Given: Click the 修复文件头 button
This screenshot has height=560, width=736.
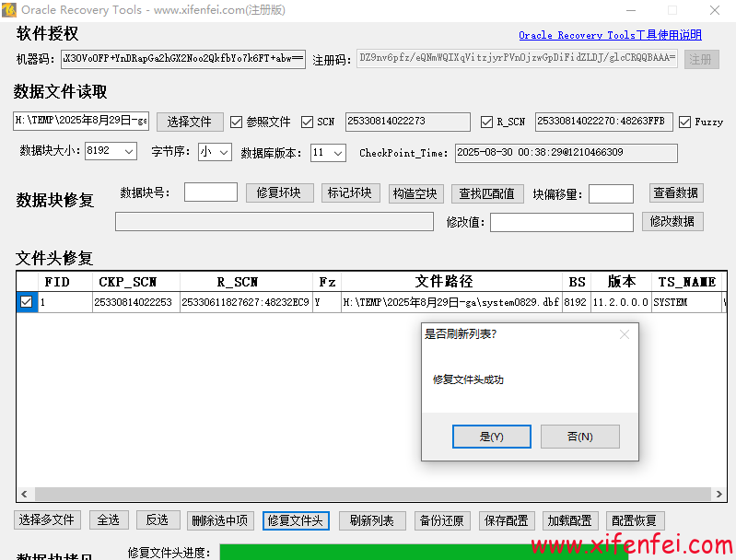Looking at the screenshot, I should click(x=296, y=520).
